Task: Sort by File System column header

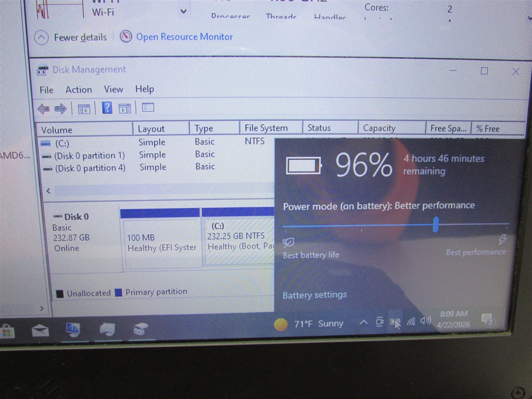Action: (x=271, y=128)
